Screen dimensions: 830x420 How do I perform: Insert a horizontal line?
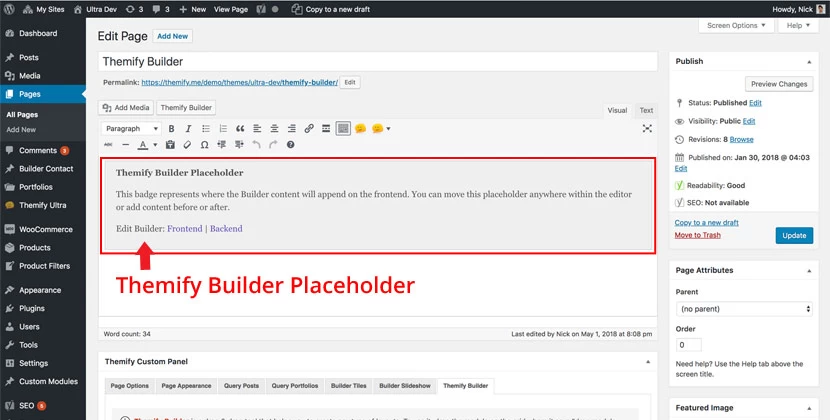point(125,145)
